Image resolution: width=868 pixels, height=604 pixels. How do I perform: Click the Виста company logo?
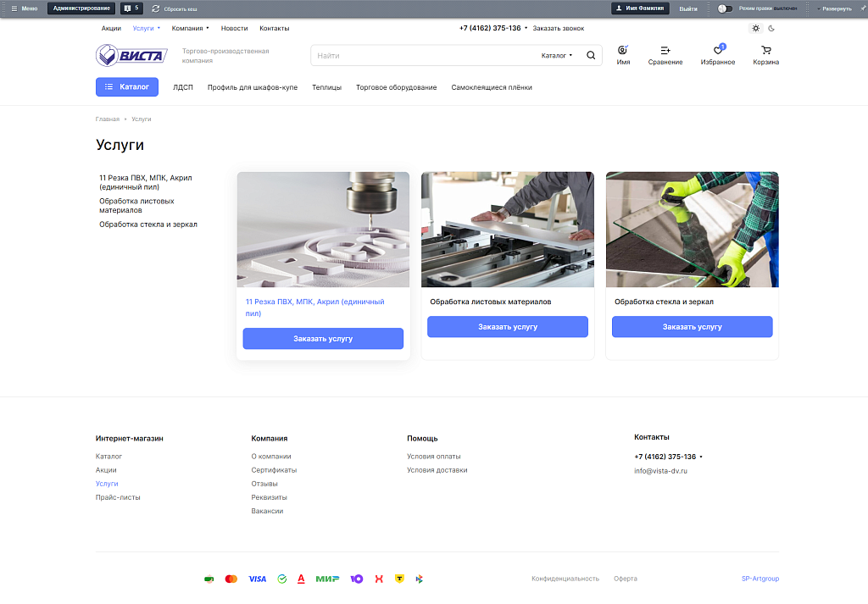point(131,55)
